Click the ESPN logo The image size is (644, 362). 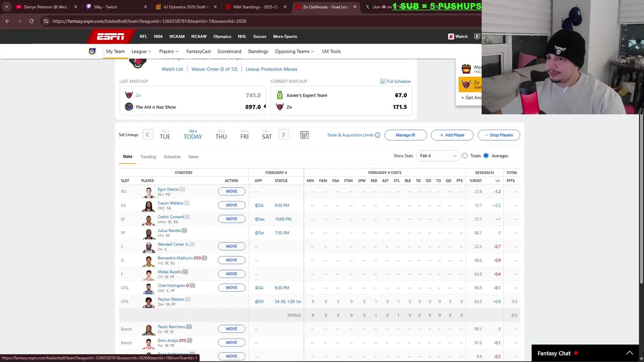[110, 36]
